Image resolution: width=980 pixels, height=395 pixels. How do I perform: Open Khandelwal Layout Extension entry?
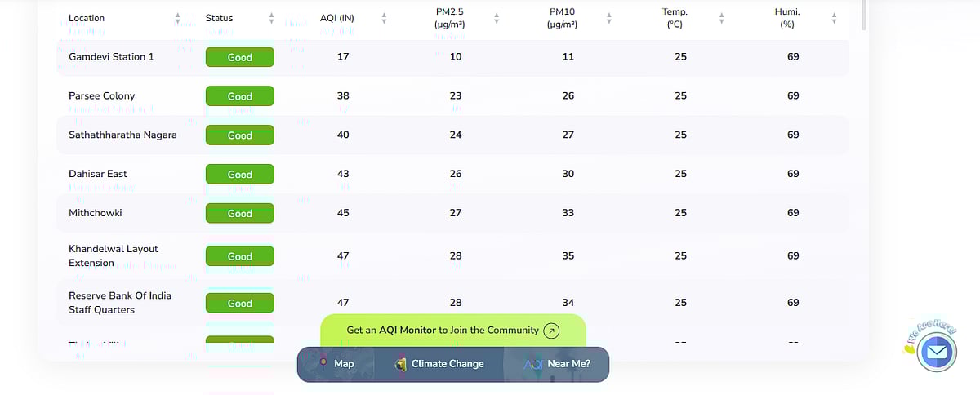click(x=114, y=255)
